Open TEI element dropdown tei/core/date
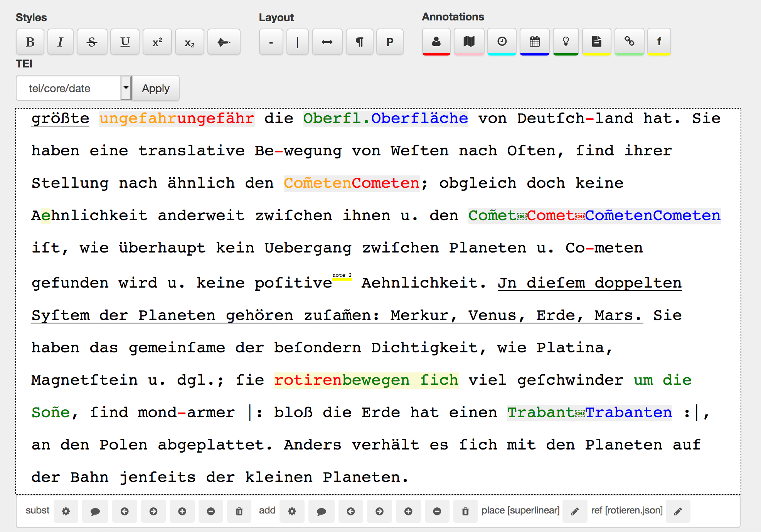Viewport: 761px width, 532px height. [74, 88]
